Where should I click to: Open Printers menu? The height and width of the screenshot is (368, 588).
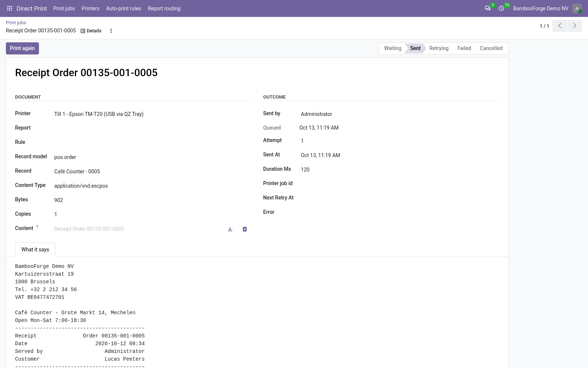point(90,8)
